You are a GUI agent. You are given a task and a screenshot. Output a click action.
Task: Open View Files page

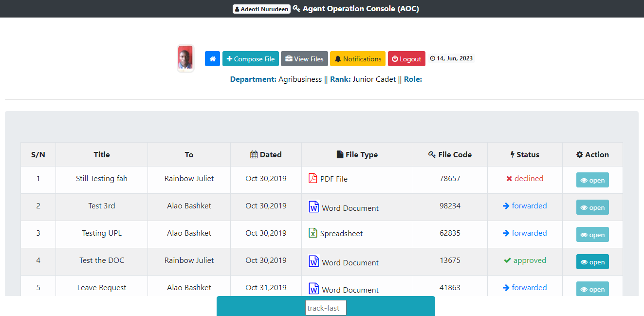304,59
